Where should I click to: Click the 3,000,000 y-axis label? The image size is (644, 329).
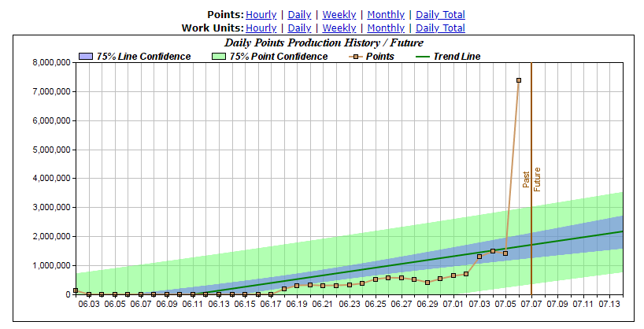click(51, 208)
